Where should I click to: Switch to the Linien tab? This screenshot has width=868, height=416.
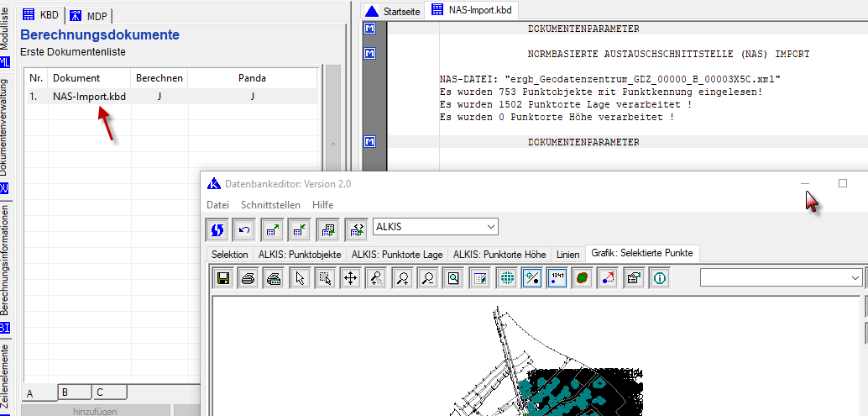click(568, 255)
